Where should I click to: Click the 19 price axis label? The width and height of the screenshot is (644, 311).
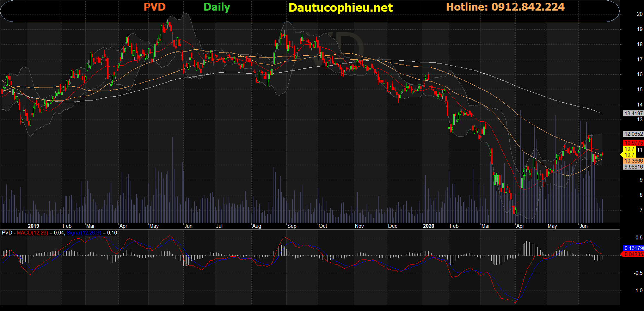click(x=639, y=29)
